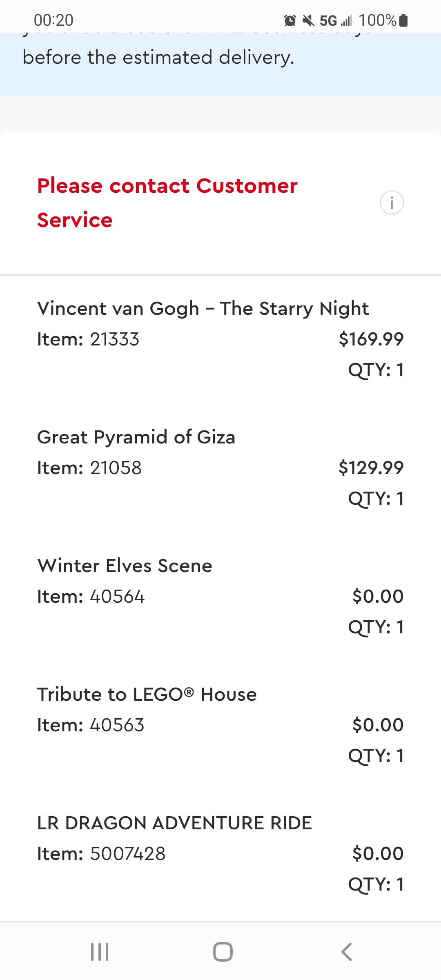
Task: Tap the Tribute to LEGO House item
Action: point(147,695)
